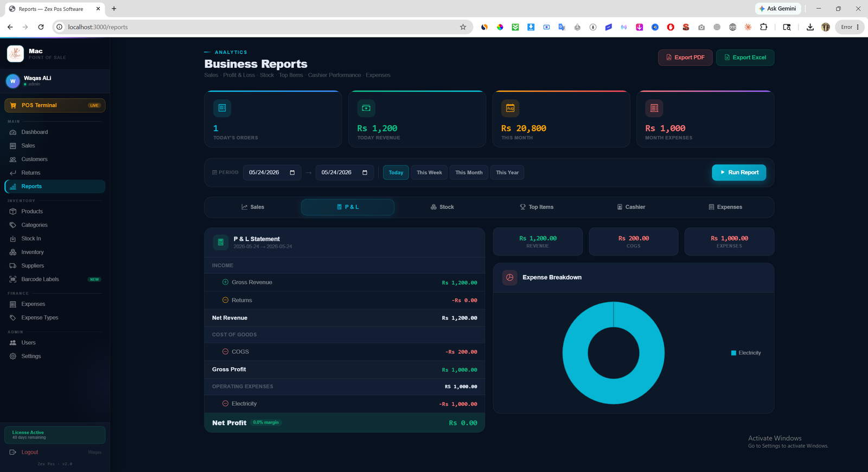Open Barcode Labels page
The width and height of the screenshot is (868, 472).
54,279
